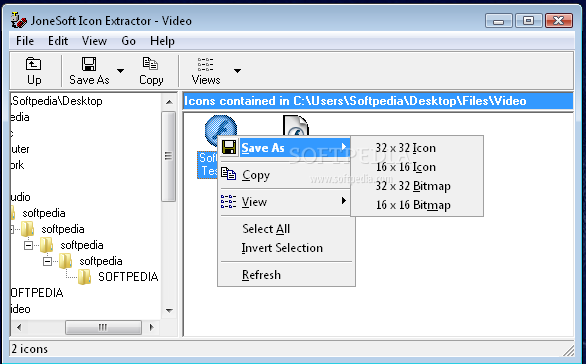
Task: Collapse the softpedia node above the deepest one
Action: pyautogui.click(x=28, y=245)
